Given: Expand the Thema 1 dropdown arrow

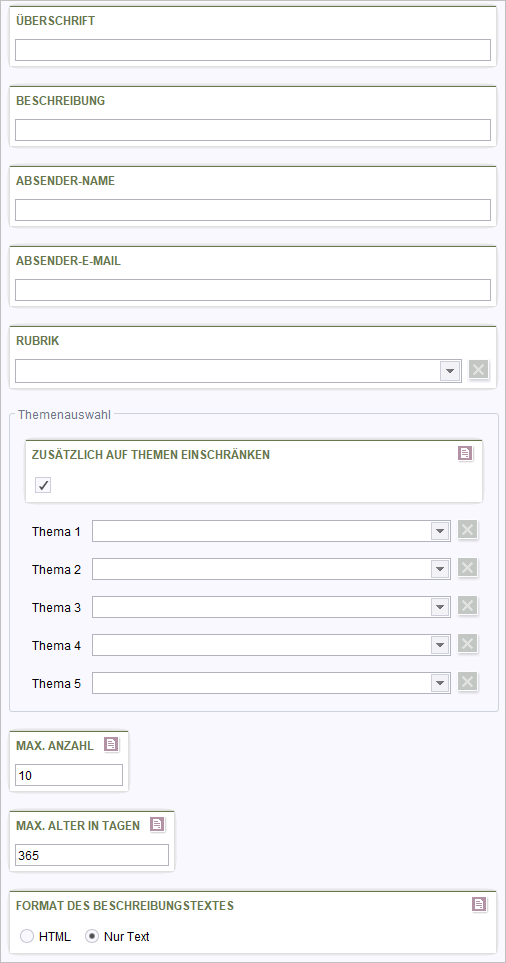Looking at the screenshot, I should point(440,531).
